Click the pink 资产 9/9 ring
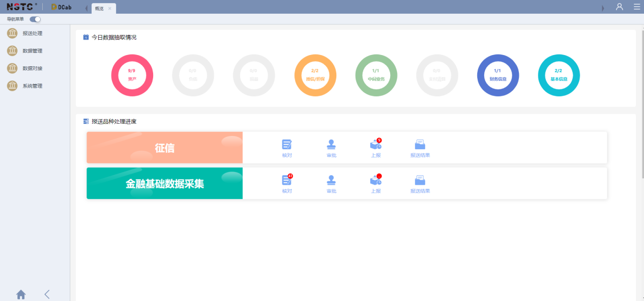 (132, 75)
